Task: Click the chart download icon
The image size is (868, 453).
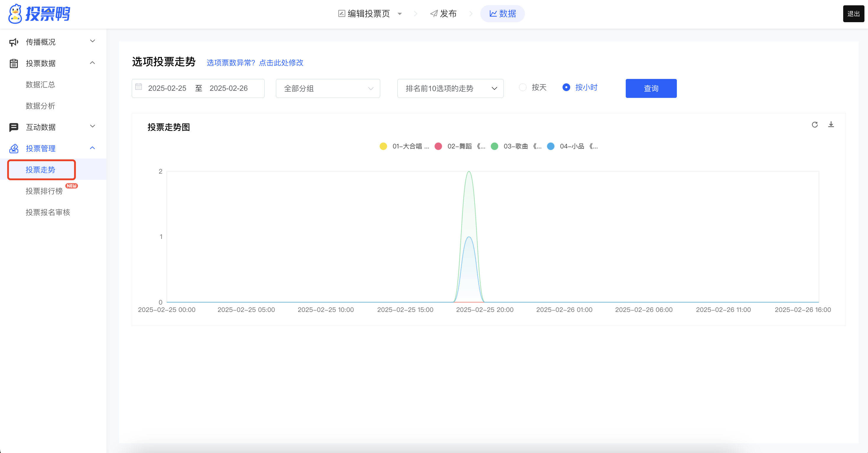Action: [x=831, y=124]
